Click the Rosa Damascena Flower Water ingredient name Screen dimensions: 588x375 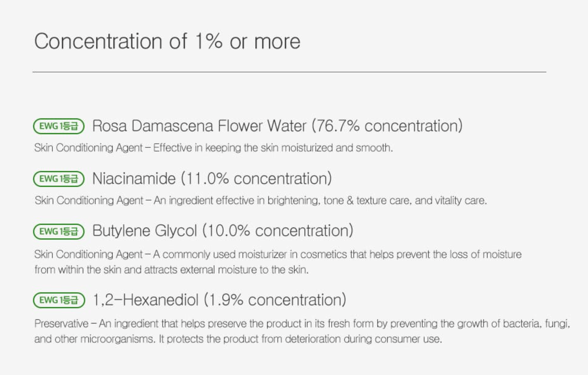[199, 126]
